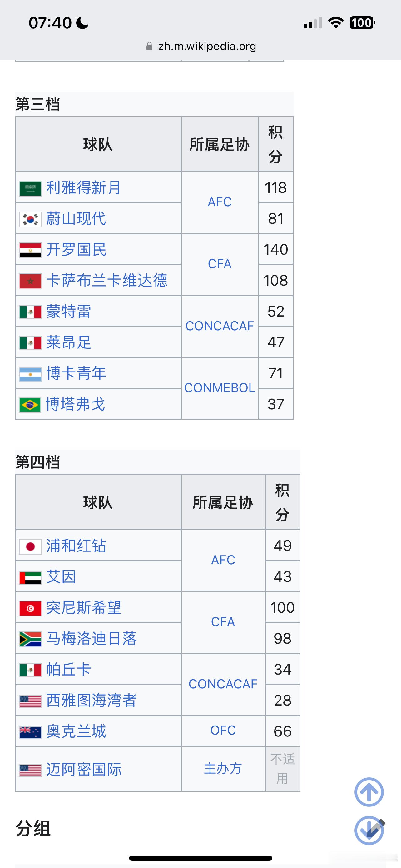Tap the Japan flag beside 浦和红钻
This screenshot has width=401, height=868.
coord(30,546)
